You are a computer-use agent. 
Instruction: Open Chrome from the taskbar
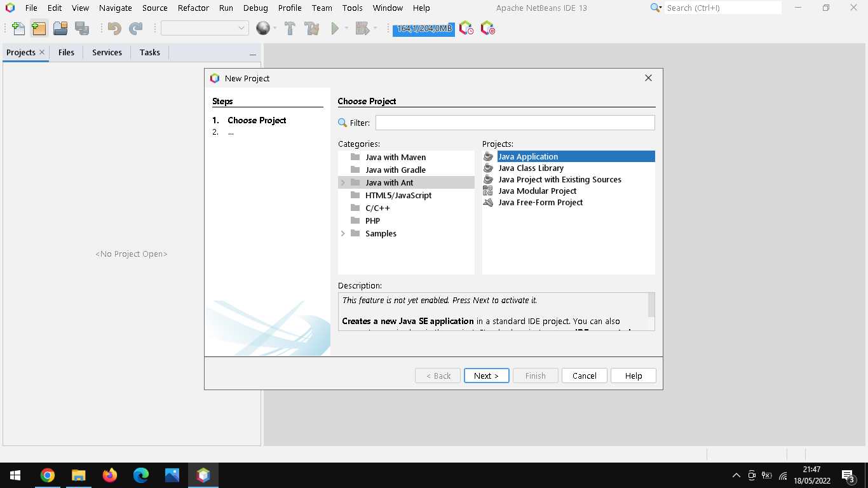pos(47,475)
